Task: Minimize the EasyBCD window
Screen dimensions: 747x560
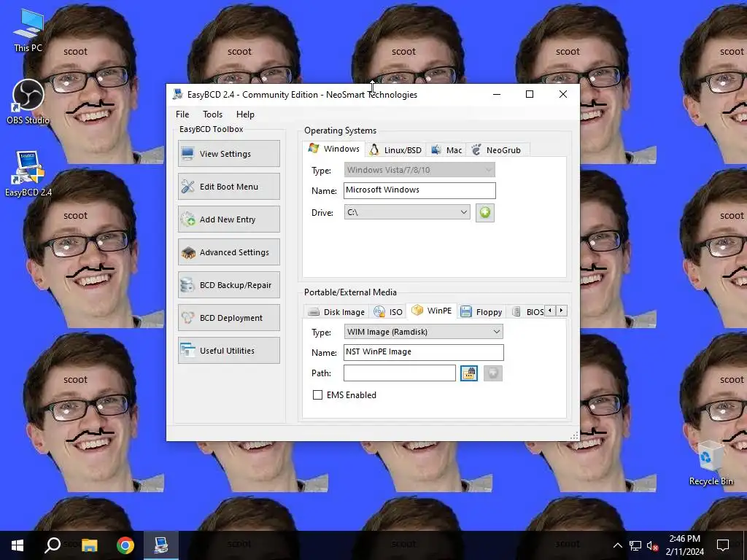Action: click(x=496, y=94)
